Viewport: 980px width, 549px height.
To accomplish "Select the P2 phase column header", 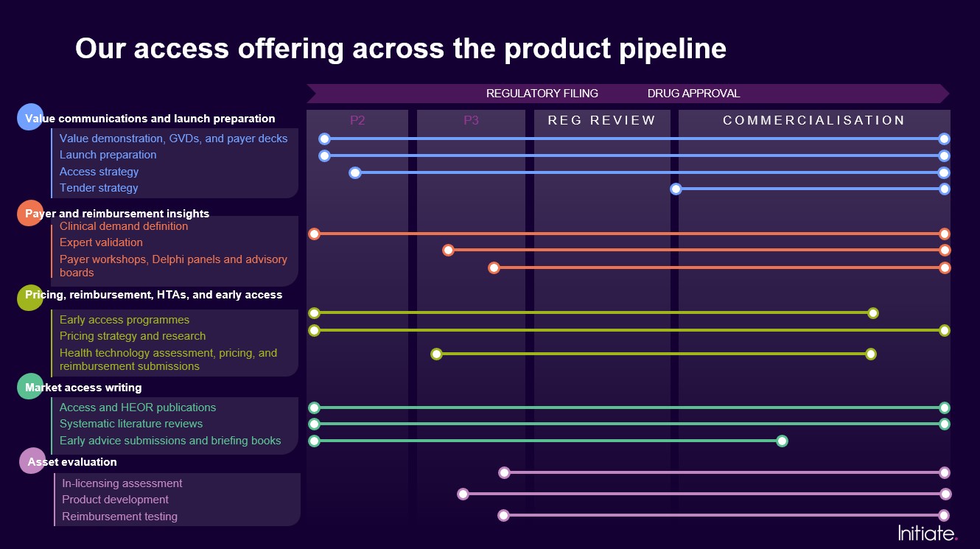I will [357, 120].
